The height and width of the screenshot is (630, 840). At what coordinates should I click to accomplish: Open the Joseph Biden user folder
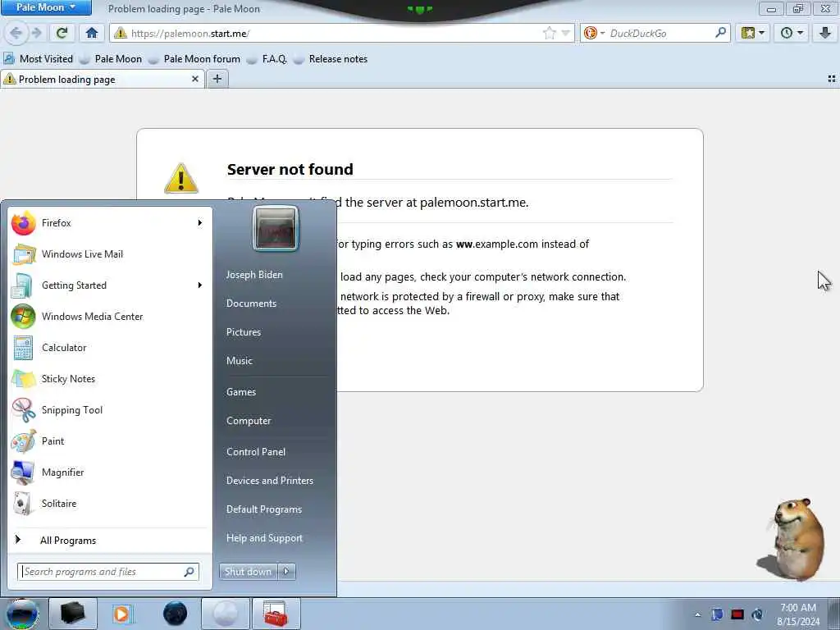pos(254,274)
